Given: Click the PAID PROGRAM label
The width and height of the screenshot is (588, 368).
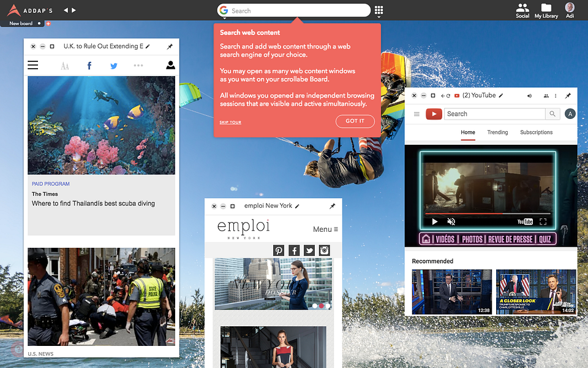Looking at the screenshot, I should coord(51,184).
